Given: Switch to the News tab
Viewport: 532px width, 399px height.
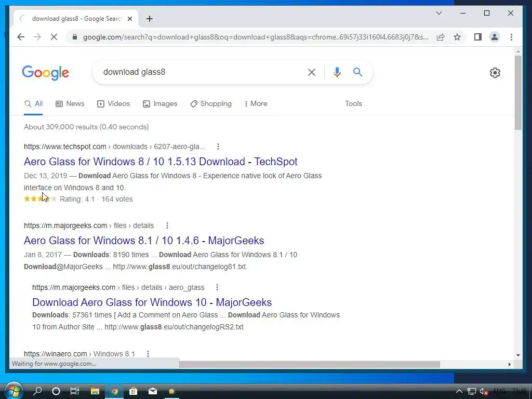Looking at the screenshot, I should (70, 104).
